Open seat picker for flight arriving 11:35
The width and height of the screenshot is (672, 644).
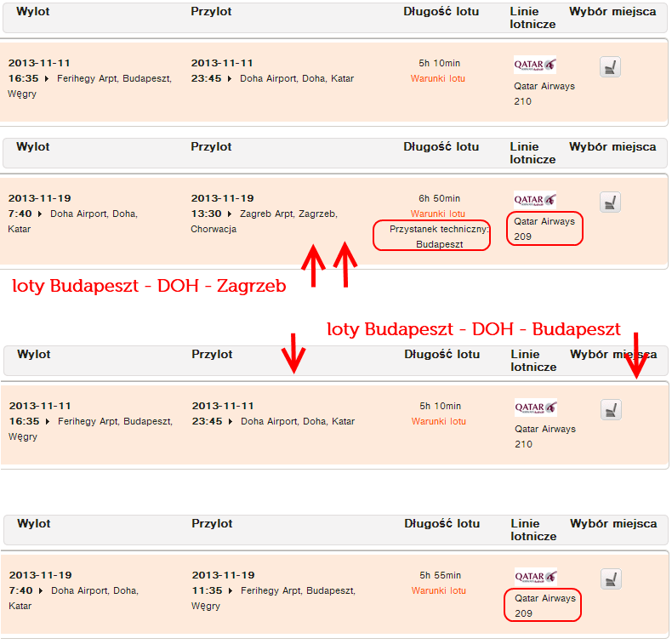pyautogui.click(x=610, y=579)
